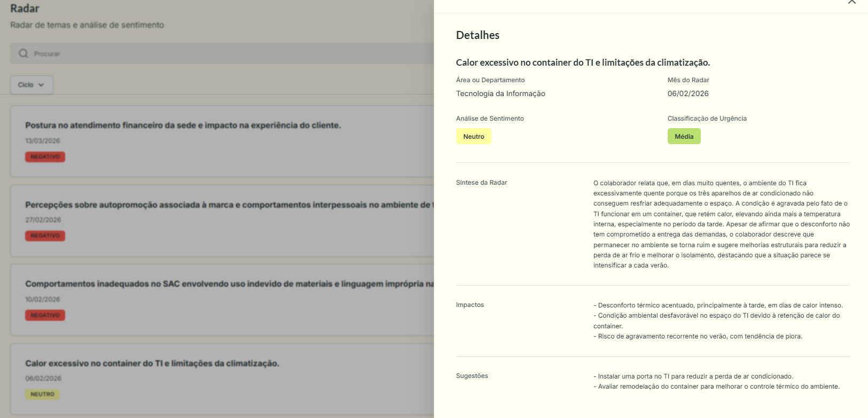Open the card about Postura no atendimento financeiro
868x418 pixels.
click(x=222, y=141)
